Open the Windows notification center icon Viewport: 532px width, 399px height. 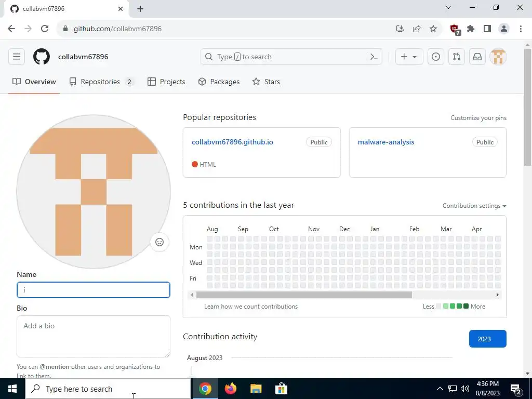click(x=516, y=389)
